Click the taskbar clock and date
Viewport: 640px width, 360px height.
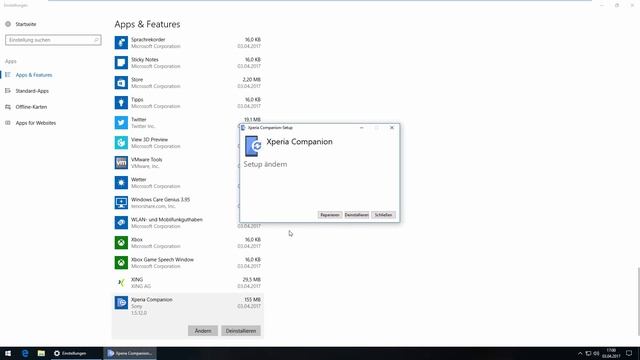[x=611, y=353]
